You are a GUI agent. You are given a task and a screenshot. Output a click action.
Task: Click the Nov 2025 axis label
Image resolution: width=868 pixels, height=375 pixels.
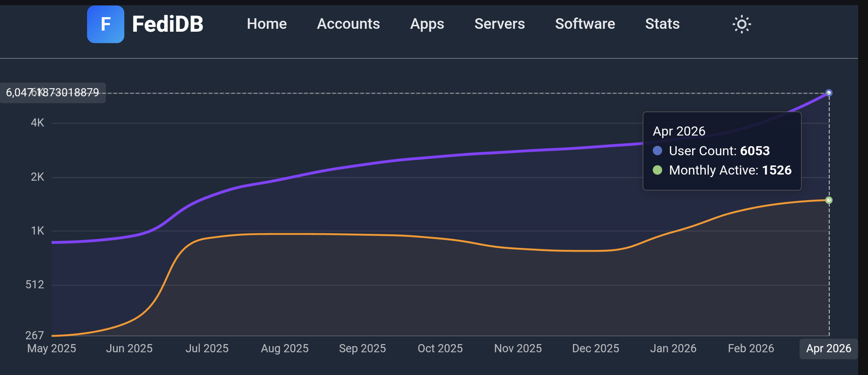(x=518, y=349)
